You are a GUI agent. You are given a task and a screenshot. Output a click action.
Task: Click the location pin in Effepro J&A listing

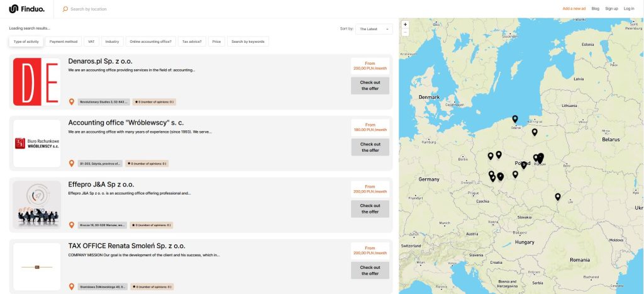coord(72,225)
